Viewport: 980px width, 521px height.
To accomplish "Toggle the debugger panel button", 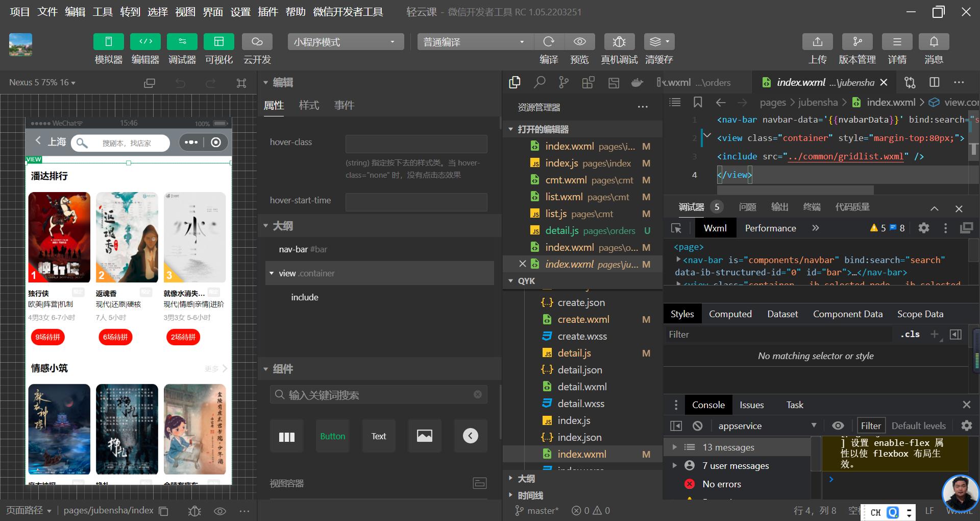I will point(182,42).
